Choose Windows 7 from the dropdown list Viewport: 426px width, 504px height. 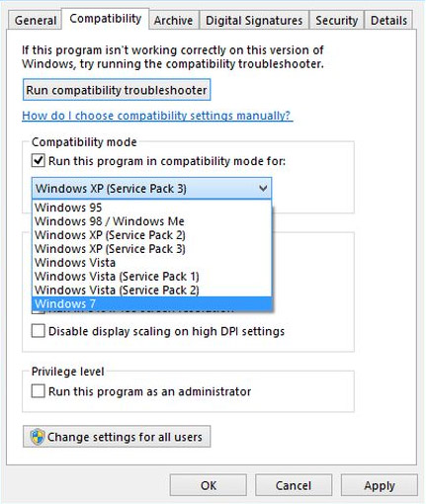(152, 303)
